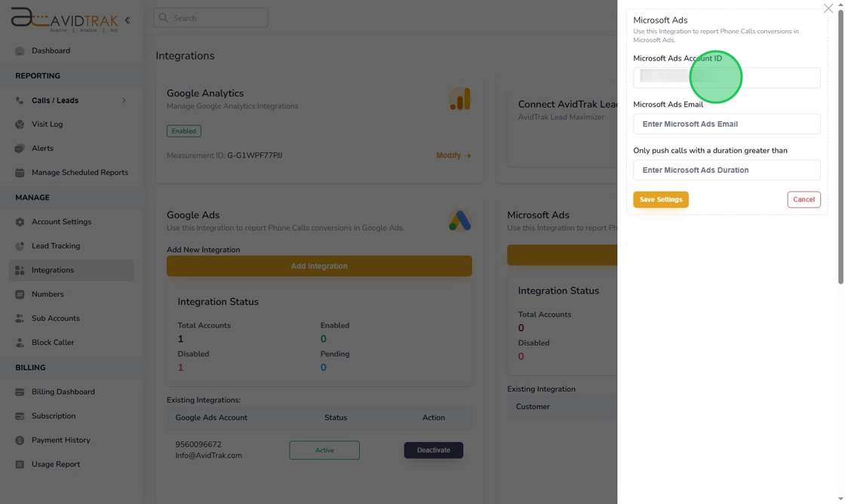This screenshot has width=845, height=504.
Task: Open Block Caller menu item
Action: [x=53, y=343]
